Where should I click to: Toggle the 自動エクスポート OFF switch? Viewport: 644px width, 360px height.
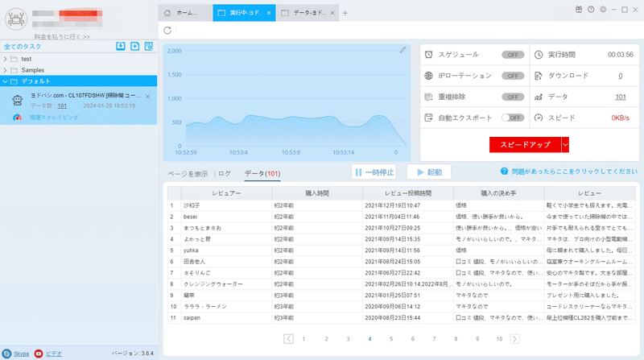tap(513, 118)
